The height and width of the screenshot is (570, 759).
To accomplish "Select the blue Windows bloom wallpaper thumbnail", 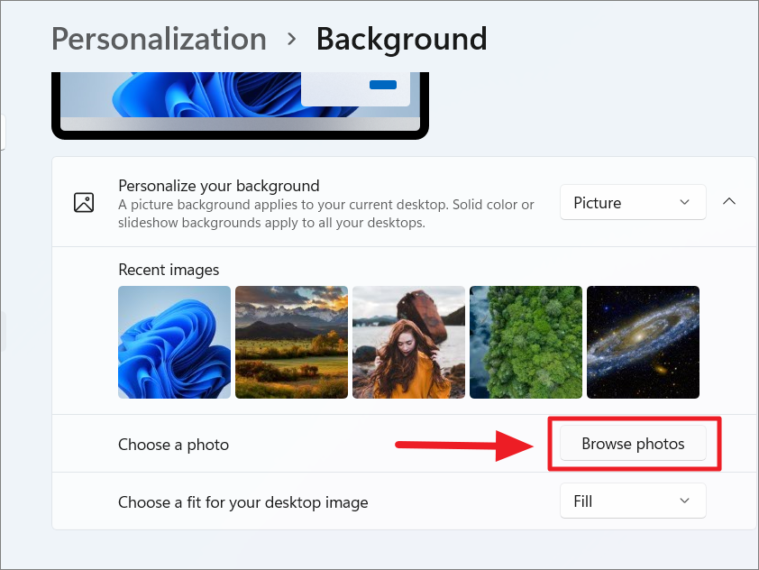I will [x=174, y=342].
